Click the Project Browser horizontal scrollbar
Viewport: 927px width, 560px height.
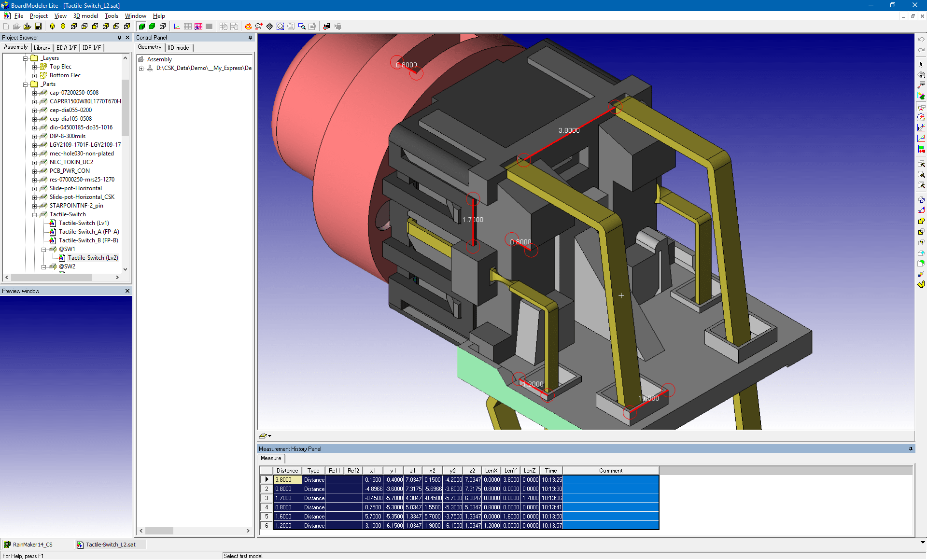click(x=62, y=278)
